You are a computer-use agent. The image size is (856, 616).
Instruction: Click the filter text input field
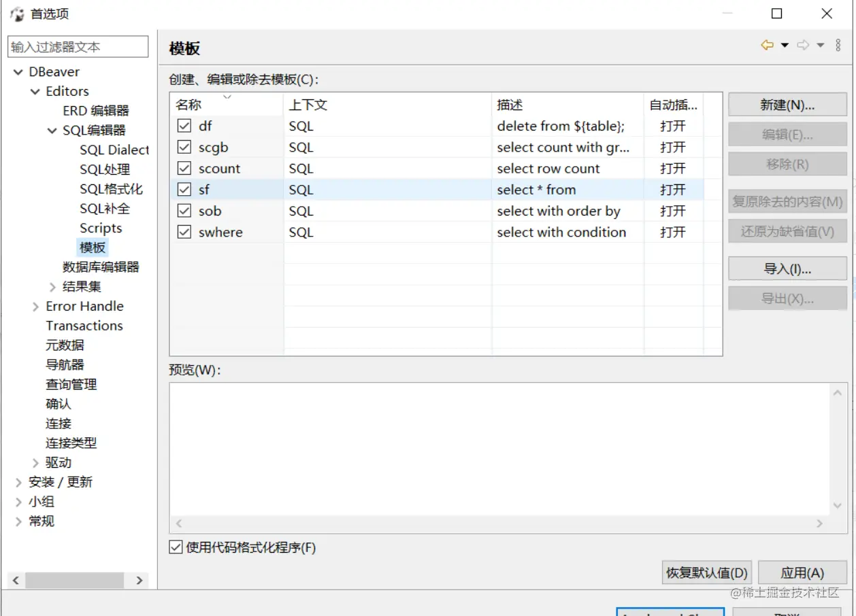pos(78,47)
